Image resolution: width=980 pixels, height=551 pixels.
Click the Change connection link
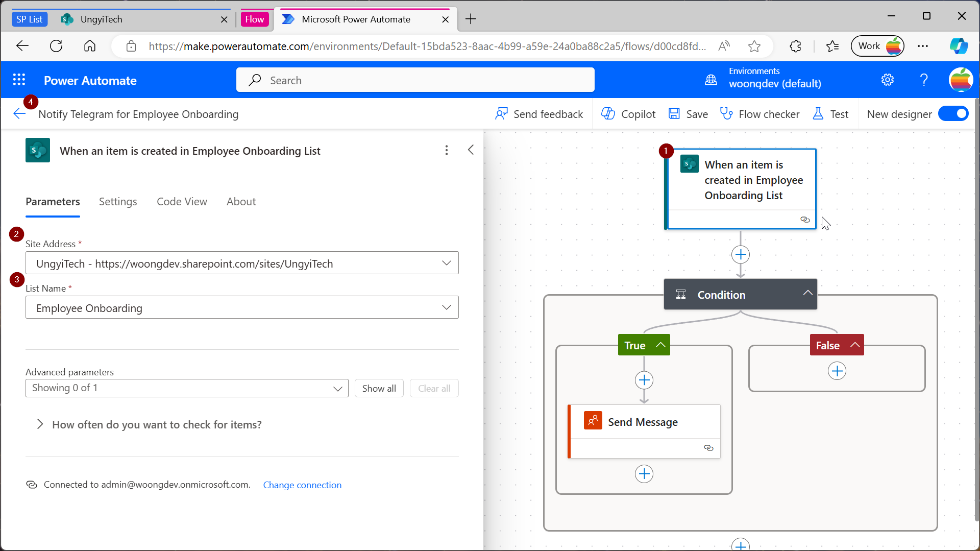302,485
